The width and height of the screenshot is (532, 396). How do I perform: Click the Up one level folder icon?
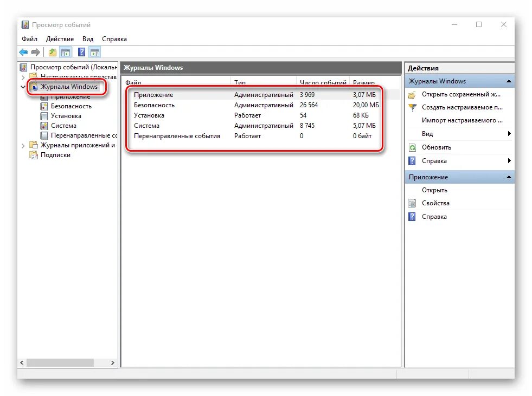point(53,52)
